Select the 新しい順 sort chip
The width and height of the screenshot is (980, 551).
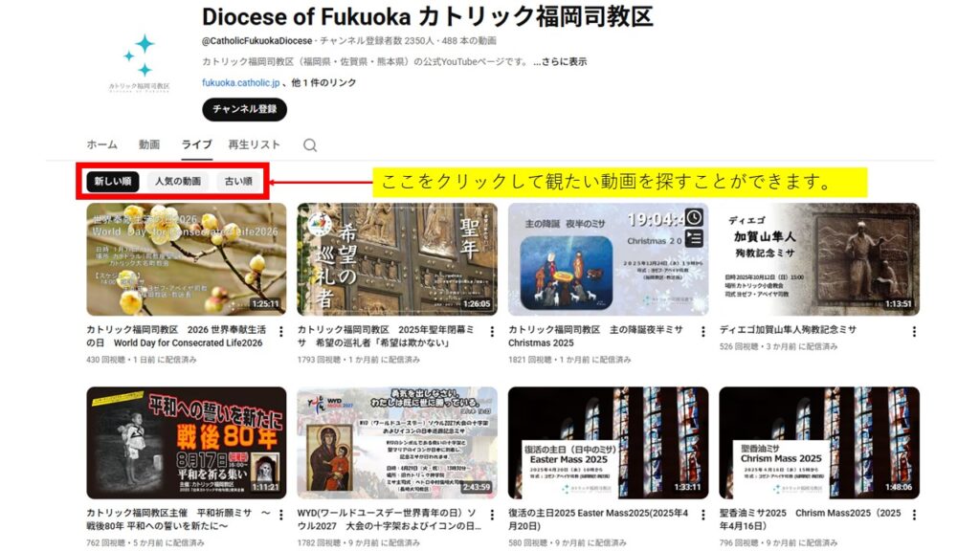113,181
